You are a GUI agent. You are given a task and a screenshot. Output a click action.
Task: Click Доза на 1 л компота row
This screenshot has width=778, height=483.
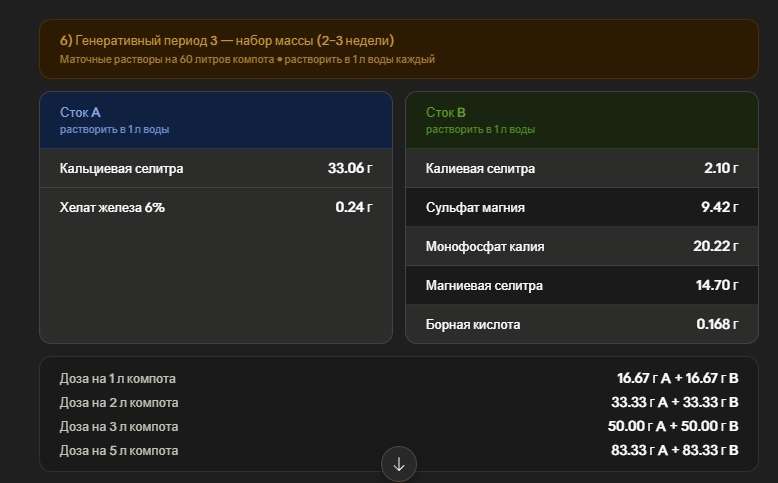[399, 378]
